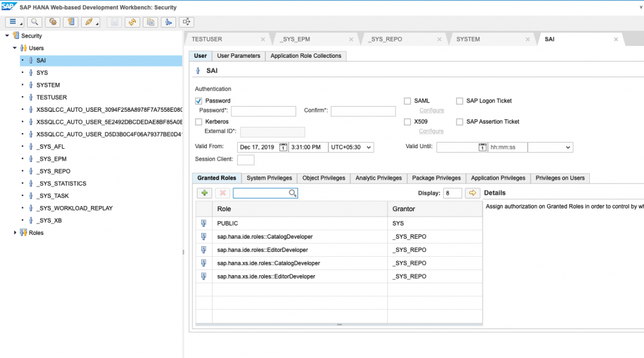Select the _SYS_XB user in tree
The width and height of the screenshot is (644, 358).
tap(49, 220)
